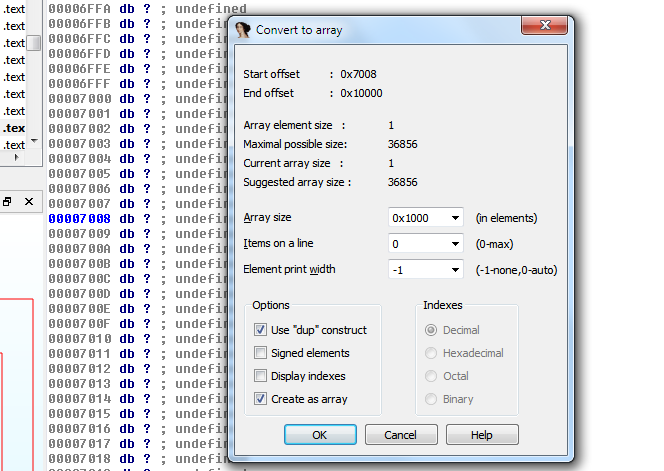Expand the Items on a line dropdown
The image size is (664, 471).
click(456, 243)
